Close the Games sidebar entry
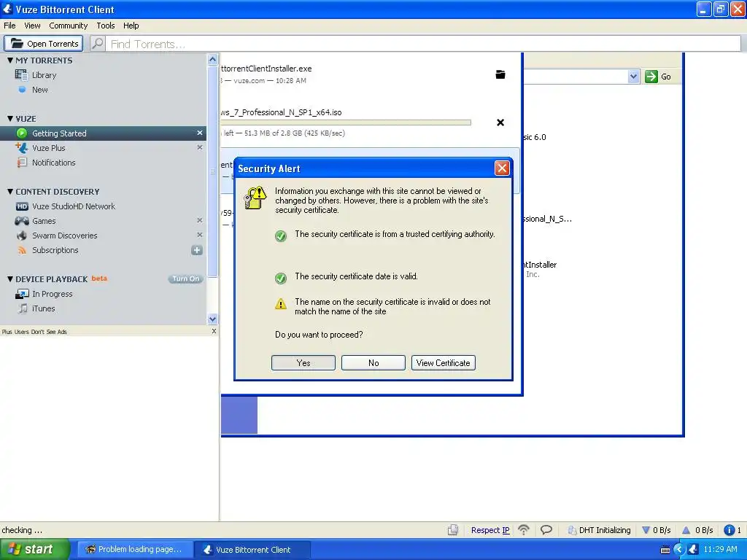The image size is (747, 560). tap(200, 220)
